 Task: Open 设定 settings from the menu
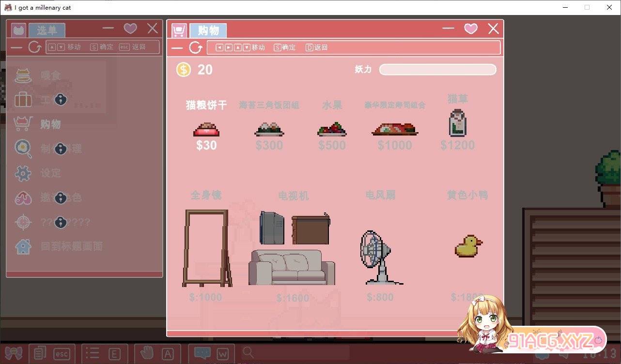point(50,173)
